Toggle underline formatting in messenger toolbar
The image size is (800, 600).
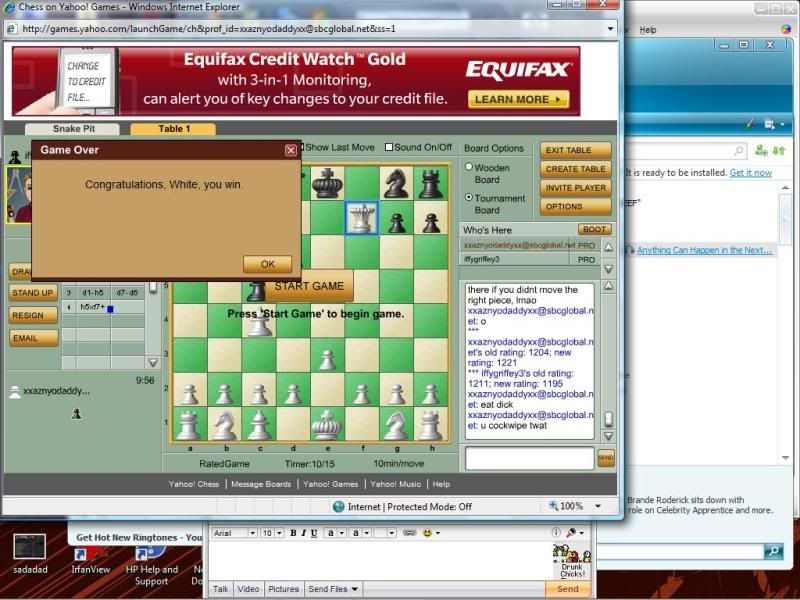point(314,533)
